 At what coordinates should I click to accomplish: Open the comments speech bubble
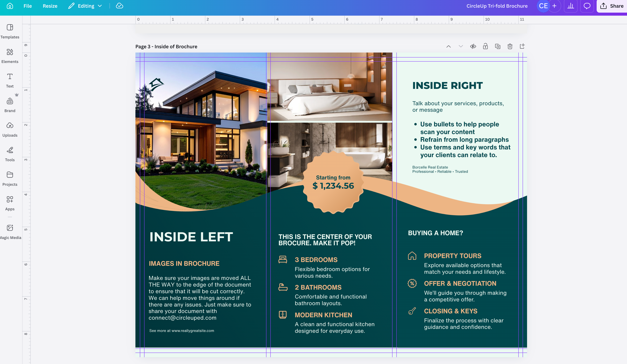click(587, 6)
